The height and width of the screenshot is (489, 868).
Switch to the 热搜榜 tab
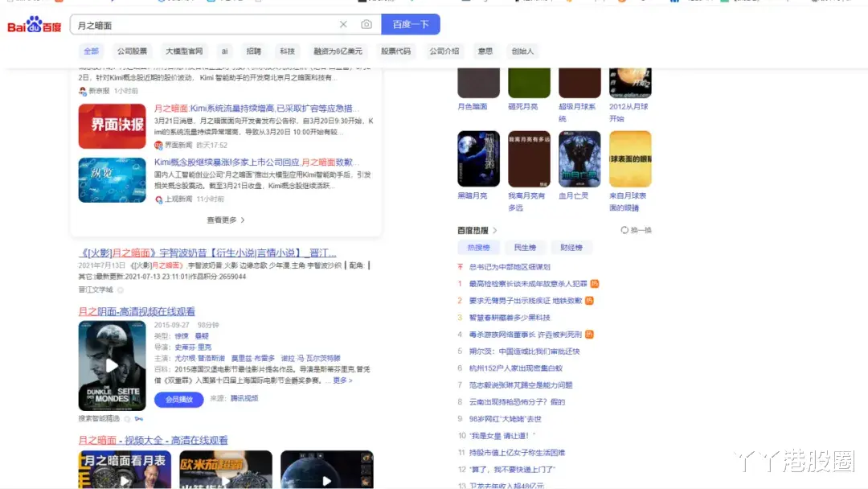(479, 248)
